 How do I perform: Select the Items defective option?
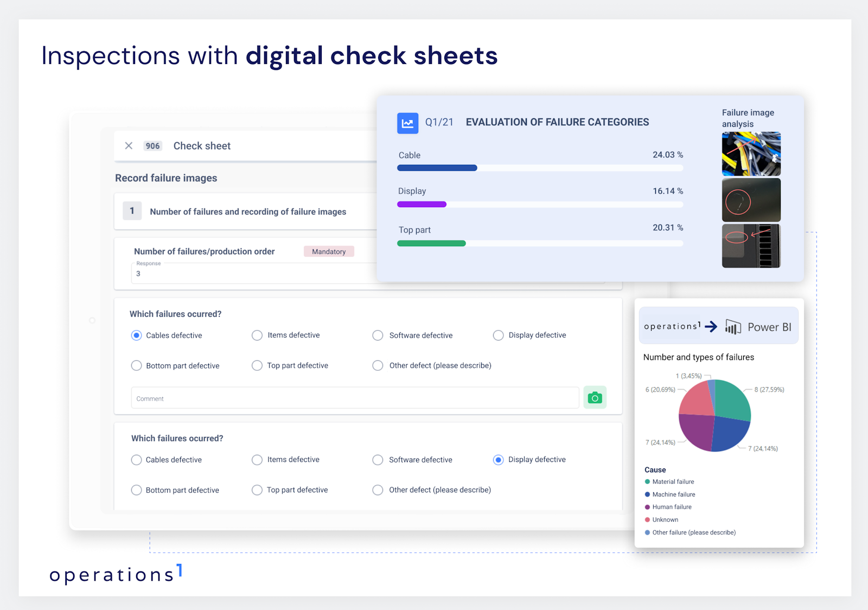[x=257, y=335]
